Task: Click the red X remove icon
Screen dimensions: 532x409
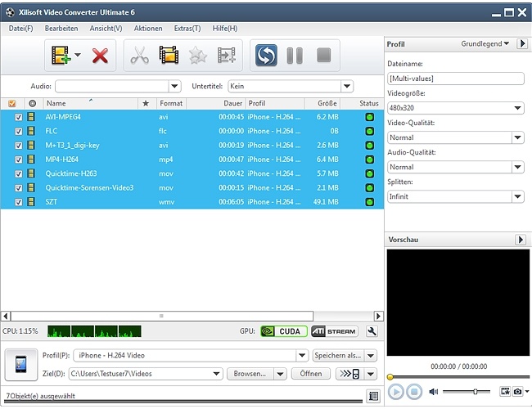Action: [100, 56]
